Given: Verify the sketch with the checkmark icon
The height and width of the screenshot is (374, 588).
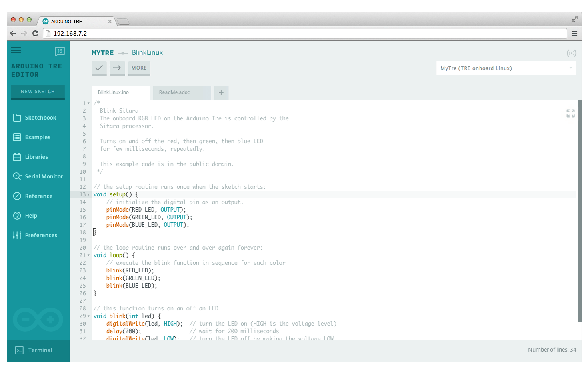Looking at the screenshot, I should [x=99, y=68].
